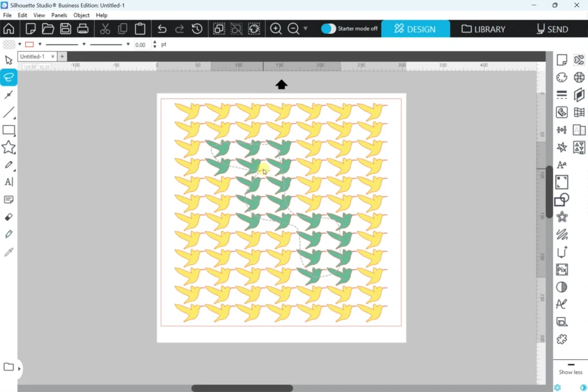This screenshot has height=392, width=588.
Task: Select the Eraser tool in left toolbar
Action: point(9,218)
